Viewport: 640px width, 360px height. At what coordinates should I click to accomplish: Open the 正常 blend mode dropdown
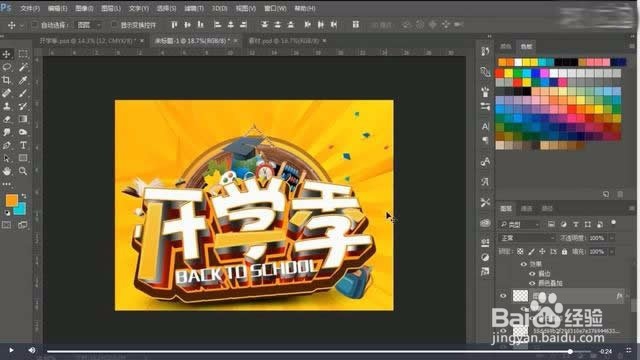click(x=527, y=238)
